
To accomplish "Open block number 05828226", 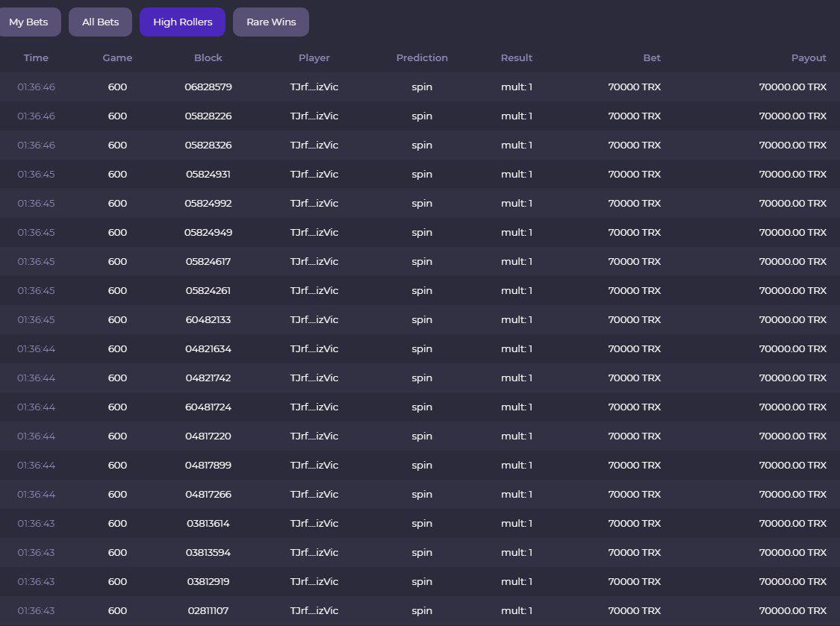I will tap(208, 116).
